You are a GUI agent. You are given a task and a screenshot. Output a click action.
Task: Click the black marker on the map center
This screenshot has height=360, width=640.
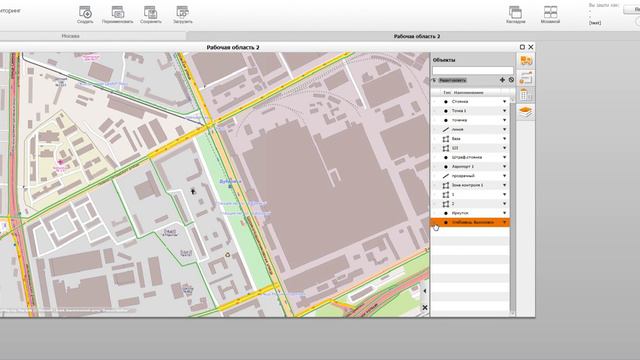tap(193, 191)
